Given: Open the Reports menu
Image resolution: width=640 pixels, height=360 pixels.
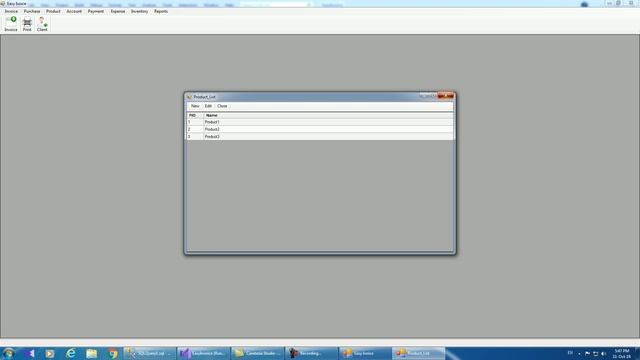Looking at the screenshot, I should click(161, 11).
